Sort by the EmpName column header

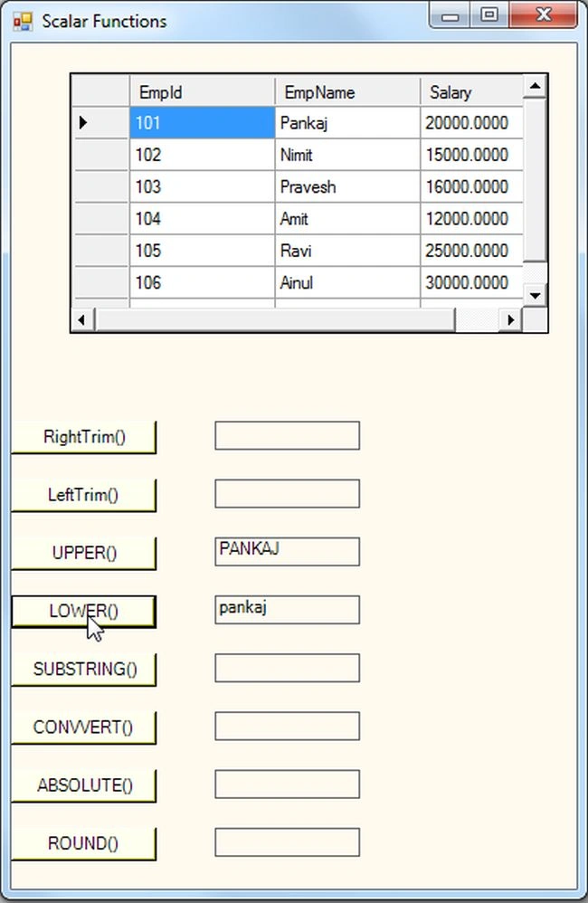pos(348,91)
